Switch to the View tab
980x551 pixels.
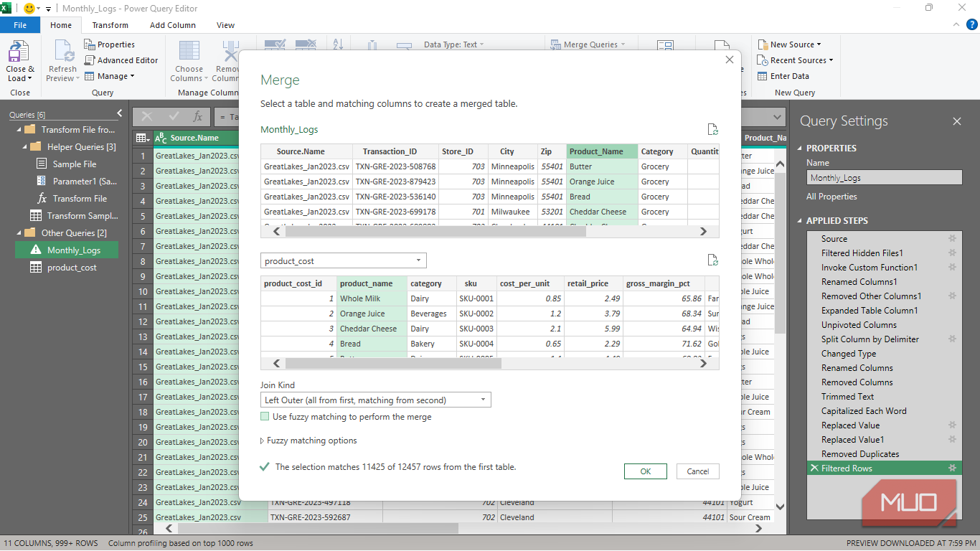tap(225, 25)
